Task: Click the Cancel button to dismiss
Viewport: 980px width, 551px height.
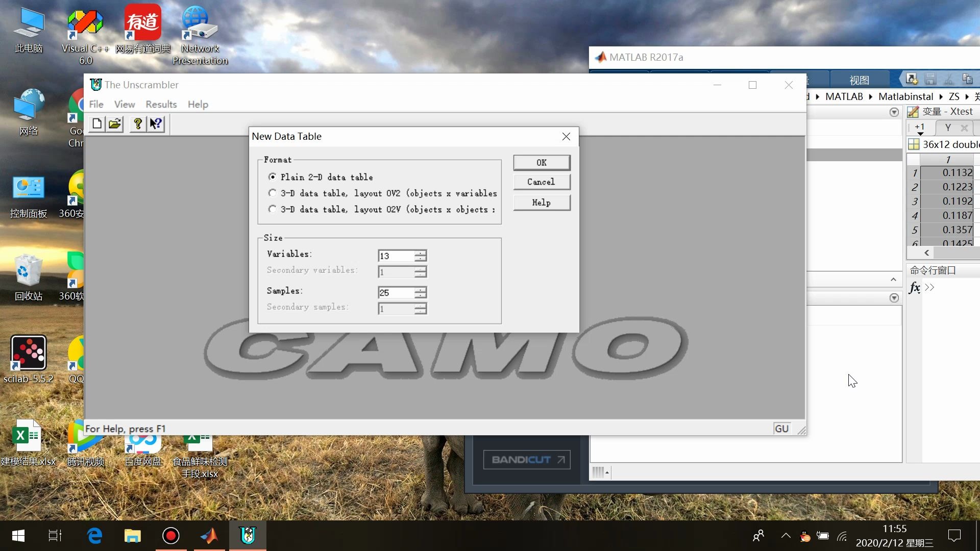Action: tap(541, 182)
